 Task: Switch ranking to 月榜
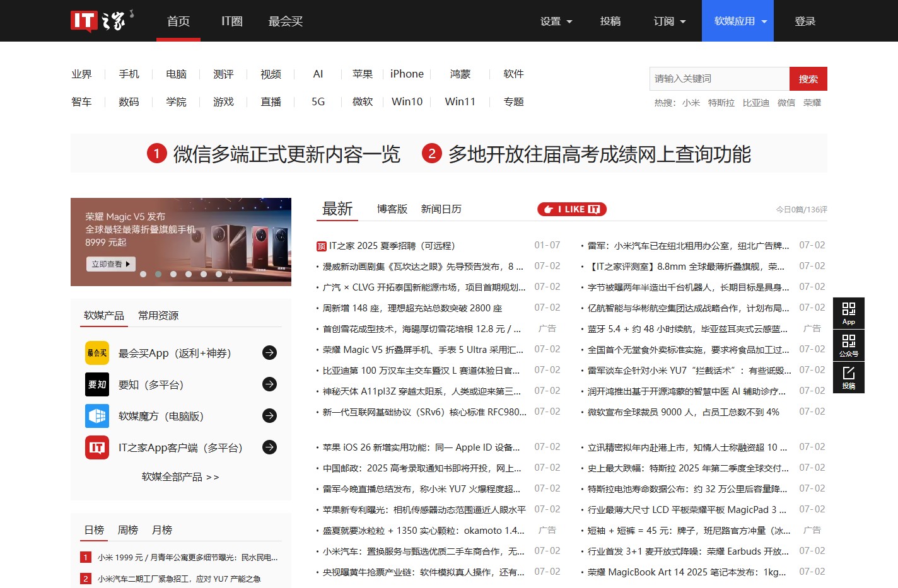[162, 530]
